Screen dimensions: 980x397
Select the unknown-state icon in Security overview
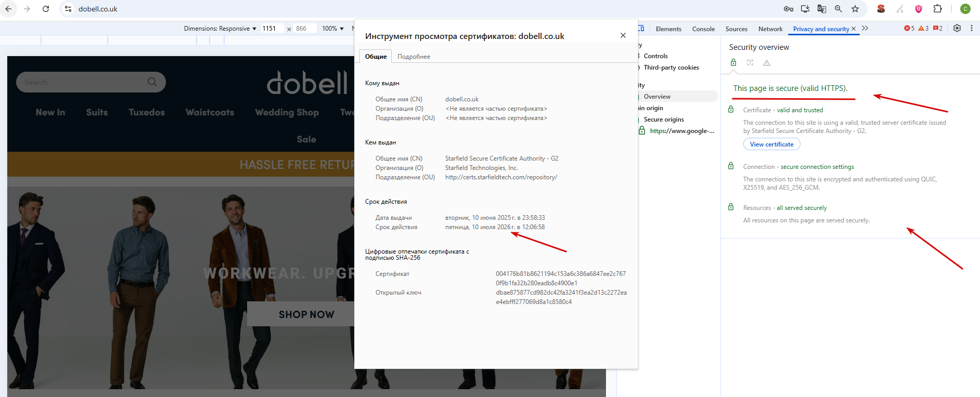tap(750, 62)
